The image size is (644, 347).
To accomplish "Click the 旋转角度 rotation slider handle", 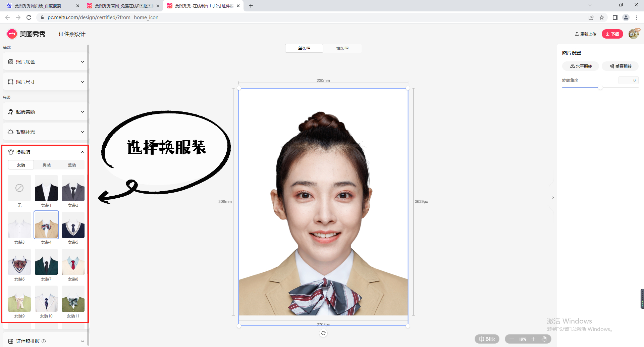I will coord(600,87).
